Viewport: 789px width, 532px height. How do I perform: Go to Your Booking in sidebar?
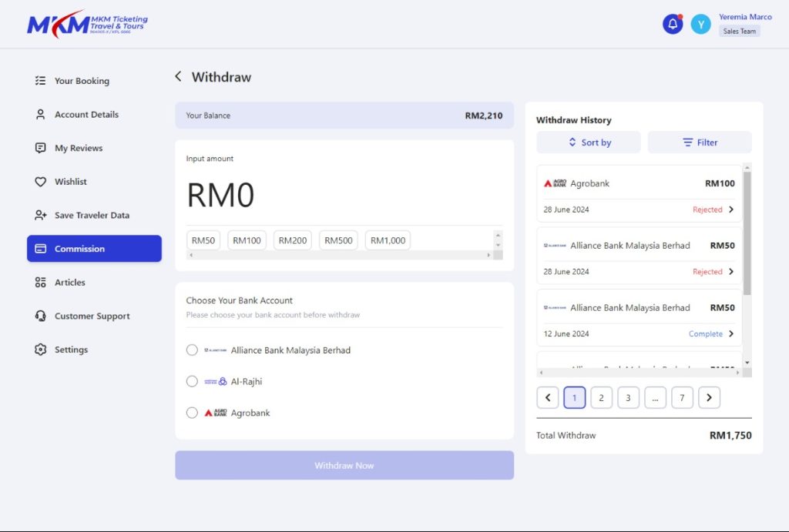pos(82,81)
